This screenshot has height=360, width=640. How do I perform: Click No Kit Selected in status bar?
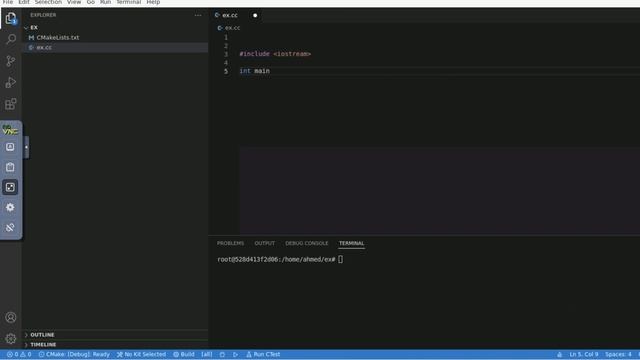(x=141, y=354)
